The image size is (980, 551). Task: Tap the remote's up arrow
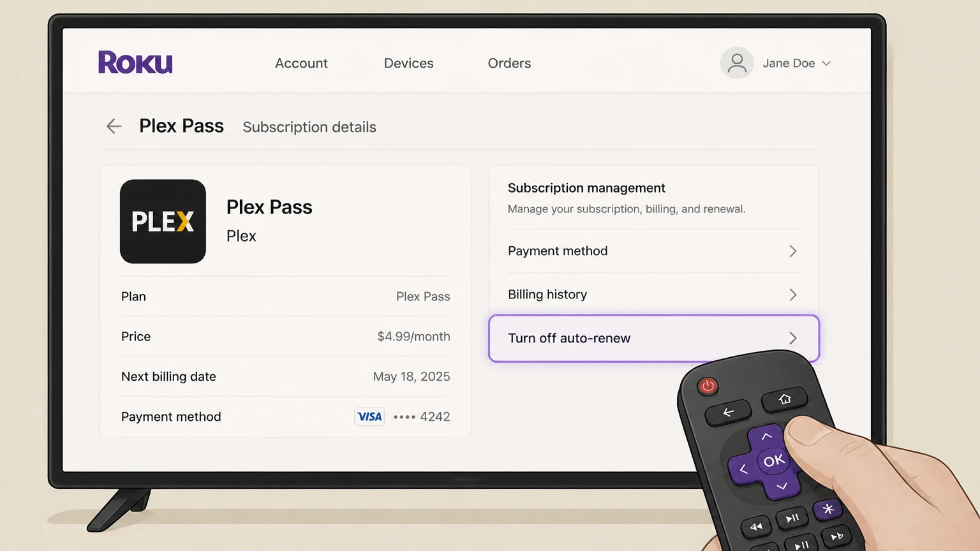pyautogui.click(x=766, y=437)
